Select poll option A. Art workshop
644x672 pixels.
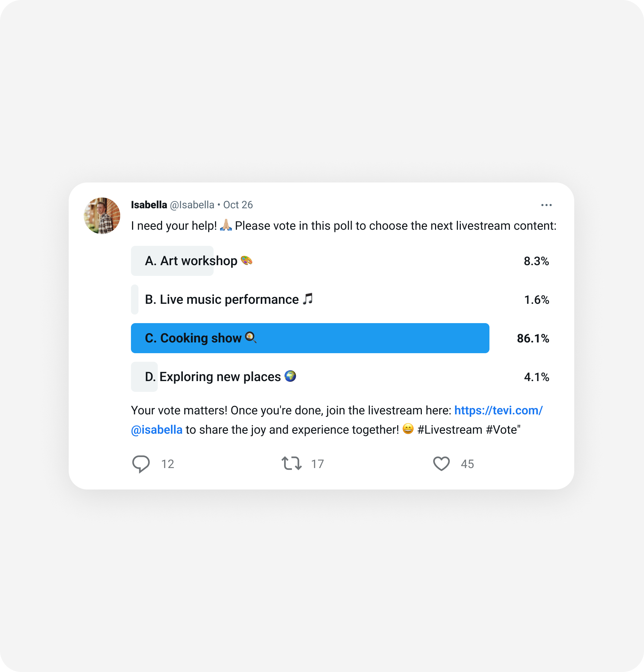340,261
